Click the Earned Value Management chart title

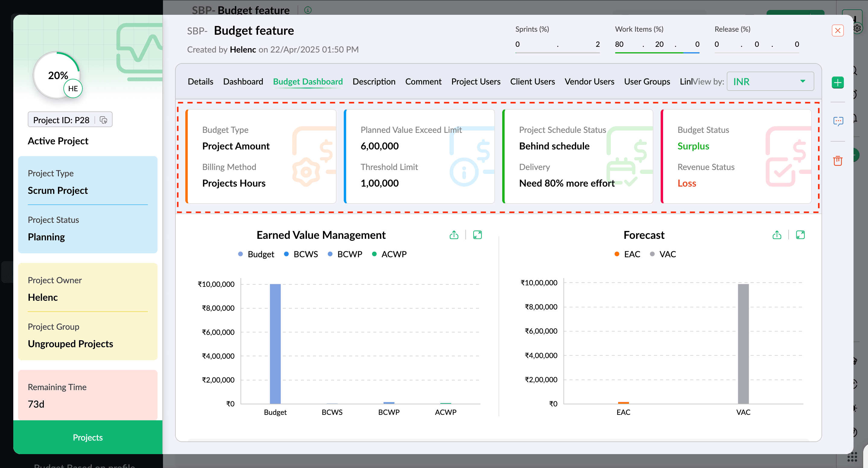(321, 235)
